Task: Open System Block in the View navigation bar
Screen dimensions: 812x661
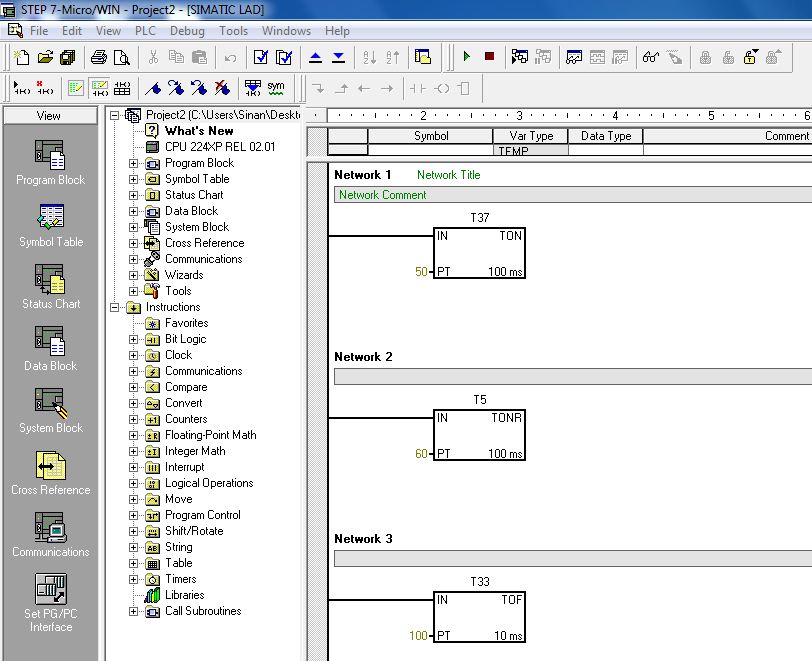Action: 51,411
